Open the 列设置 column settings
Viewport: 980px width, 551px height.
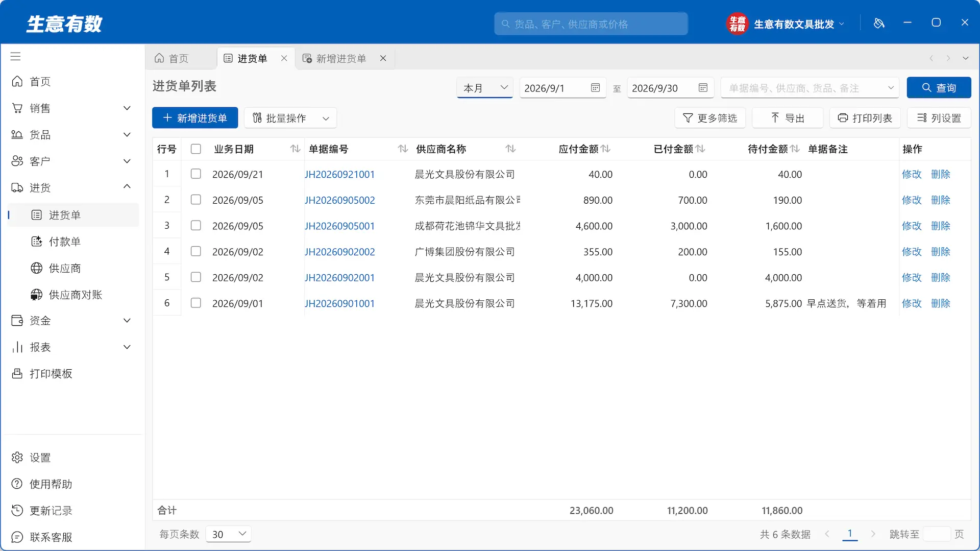(x=939, y=118)
